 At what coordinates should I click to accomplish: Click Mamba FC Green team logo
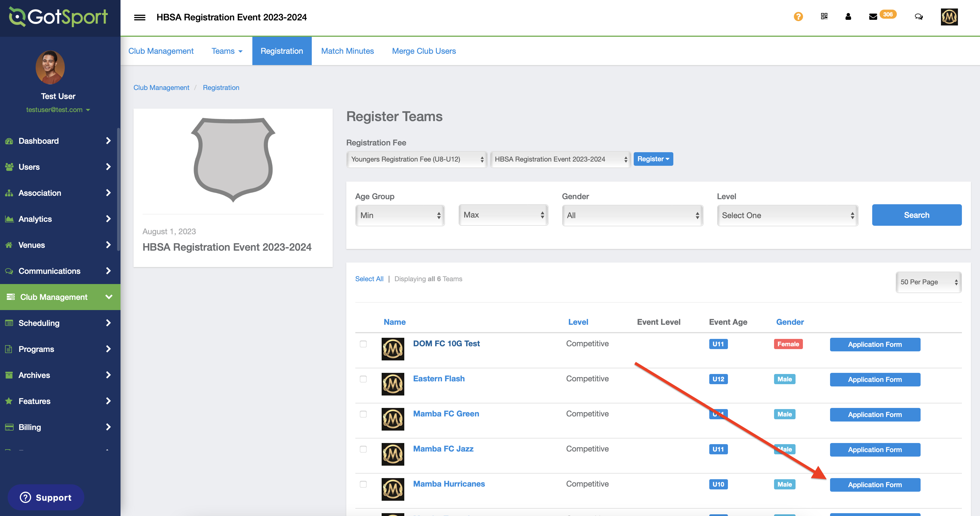click(393, 419)
